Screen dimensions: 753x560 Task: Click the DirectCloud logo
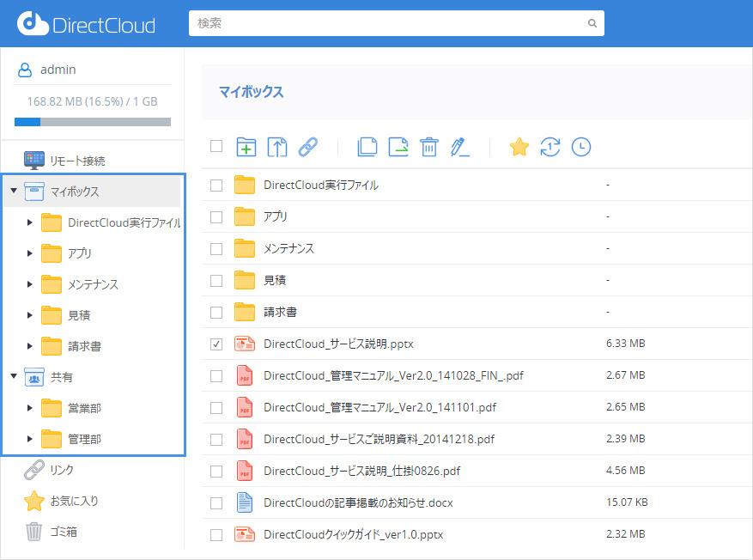pos(86,23)
